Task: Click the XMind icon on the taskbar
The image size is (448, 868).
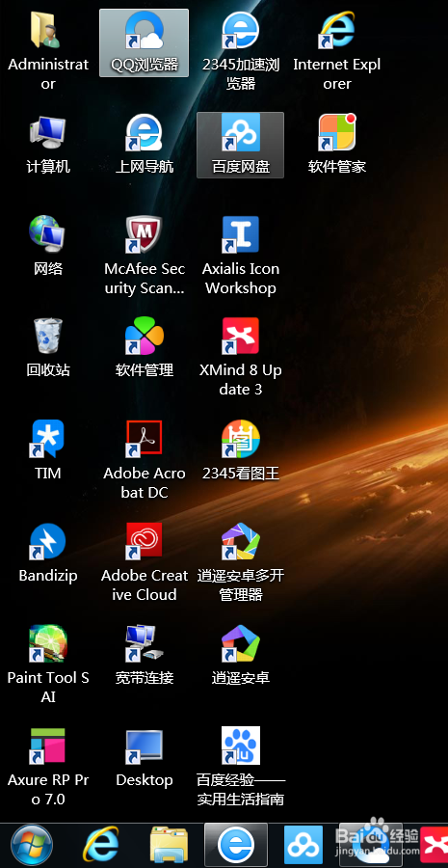Action: pyautogui.click(x=435, y=846)
